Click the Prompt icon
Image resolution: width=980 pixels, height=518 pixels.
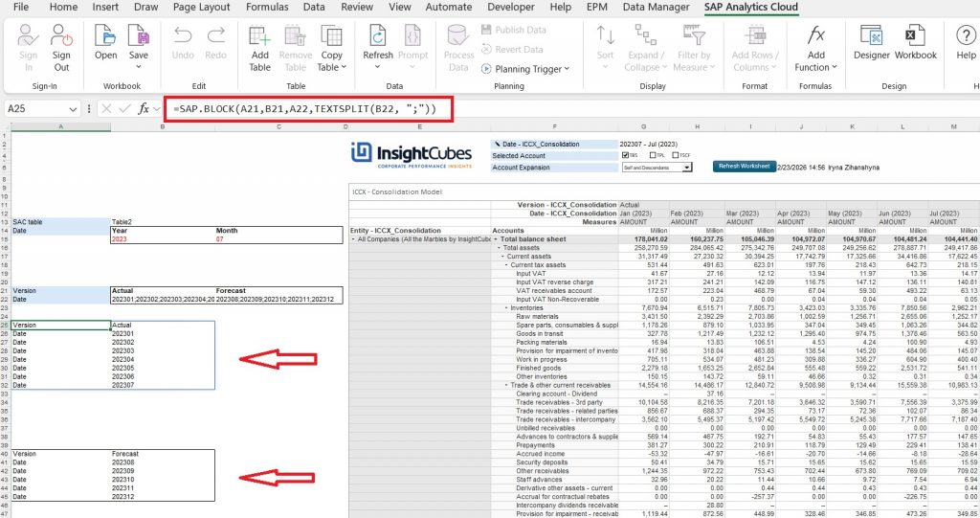point(412,35)
